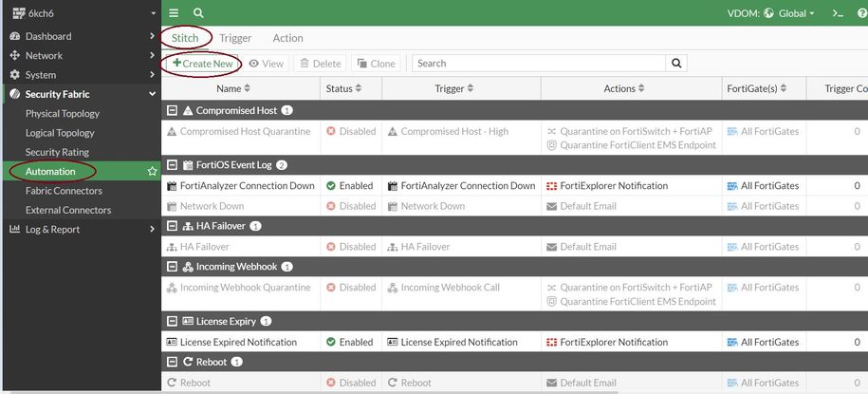Open the CLI console icon
Viewport: 868px width, 394px height.
tap(838, 13)
